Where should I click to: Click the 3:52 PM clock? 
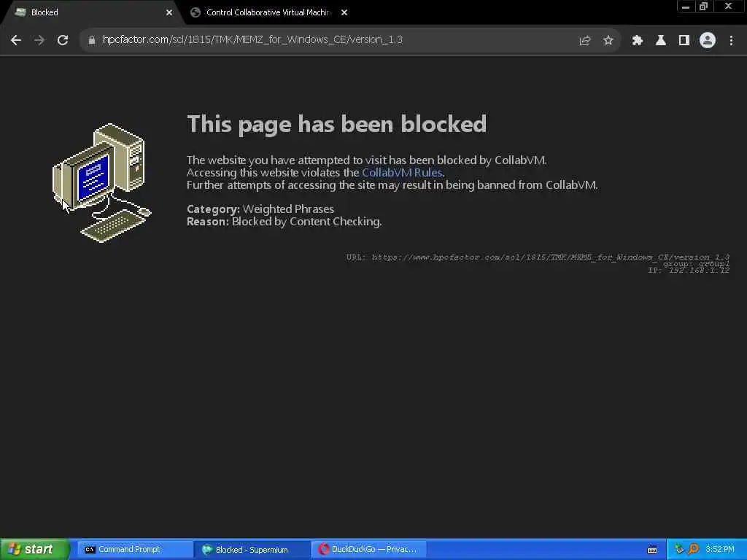pos(720,550)
